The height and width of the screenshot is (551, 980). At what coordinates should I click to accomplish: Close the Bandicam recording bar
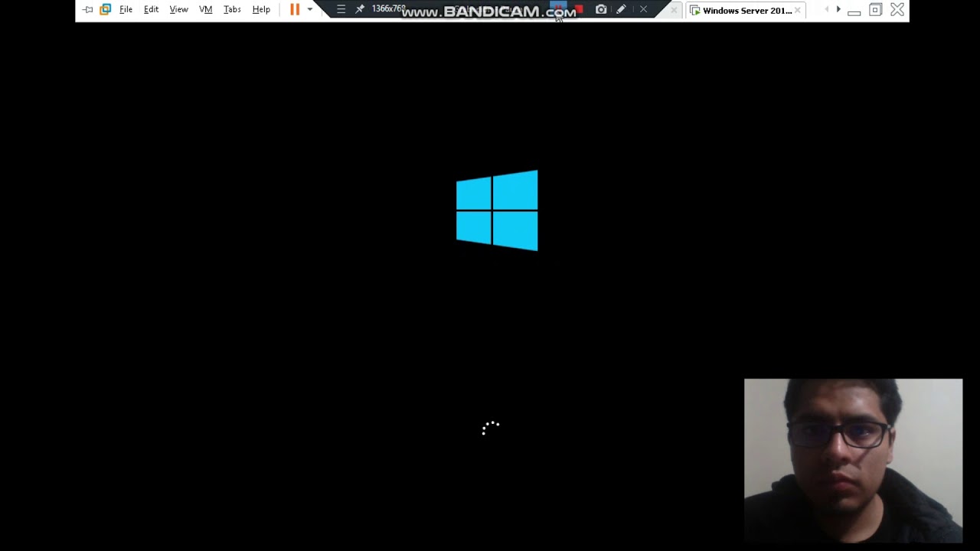click(x=643, y=9)
